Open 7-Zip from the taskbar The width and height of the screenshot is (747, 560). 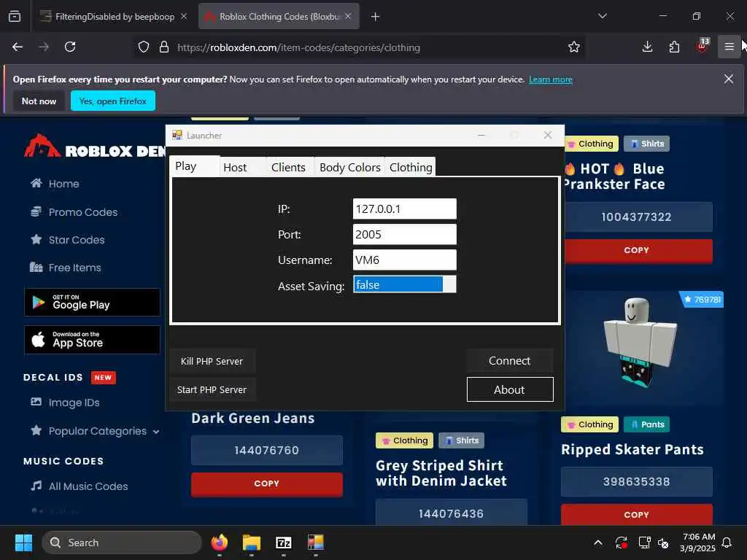coord(284,542)
